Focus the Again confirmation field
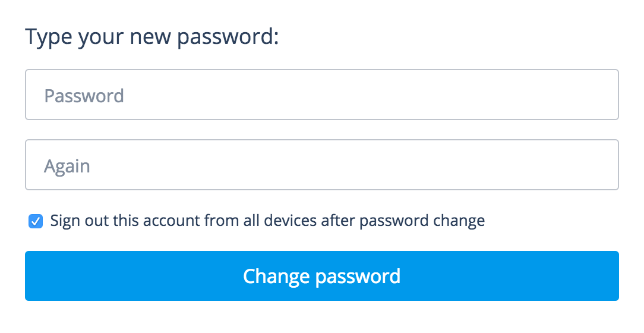Screen dimensions: 644x333 [x=321, y=165]
